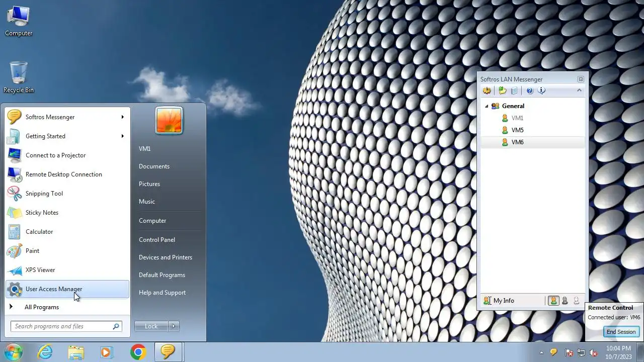Launch Remote Desktop Connection

coord(67,174)
